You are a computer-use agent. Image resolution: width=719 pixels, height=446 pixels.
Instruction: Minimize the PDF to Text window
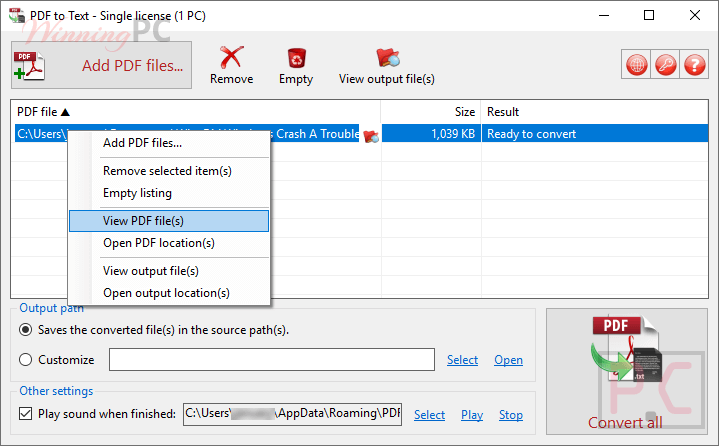(604, 16)
